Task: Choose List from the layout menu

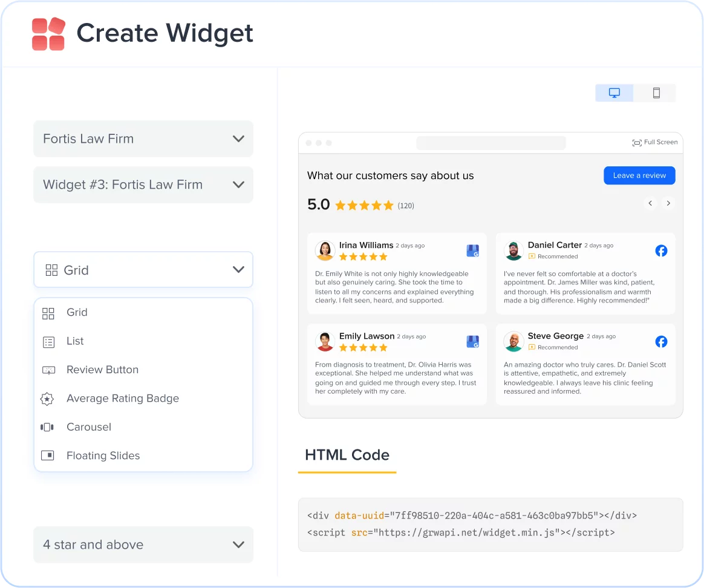Action: [75, 341]
